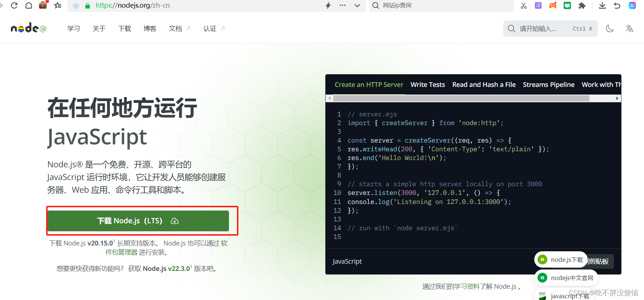The image size is (644, 300).
Task: Open the 学习 navigation item
Action: pos(73,28)
